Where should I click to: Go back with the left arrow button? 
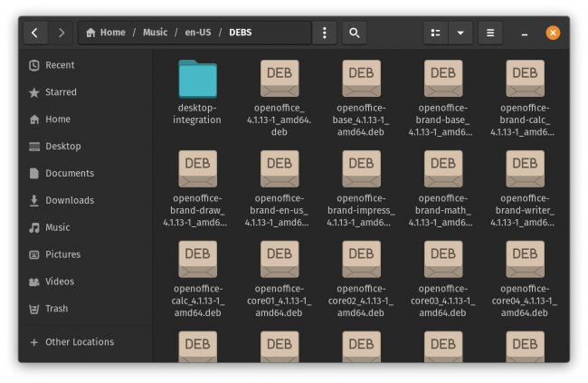tap(35, 33)
